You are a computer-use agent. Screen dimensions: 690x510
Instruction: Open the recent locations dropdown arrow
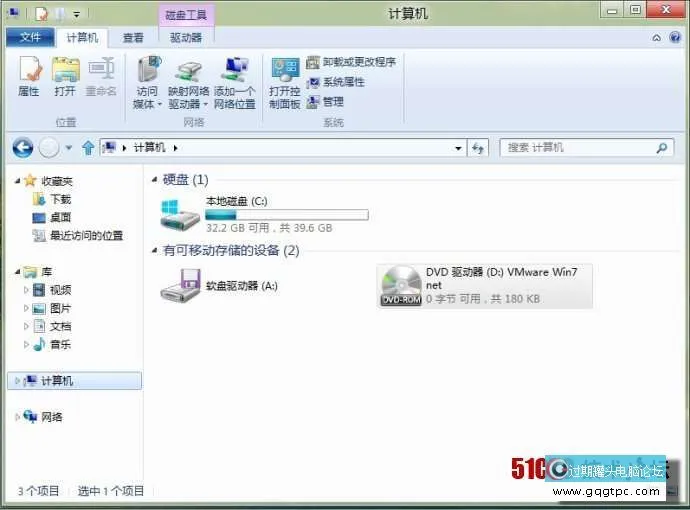pos(69,147)
